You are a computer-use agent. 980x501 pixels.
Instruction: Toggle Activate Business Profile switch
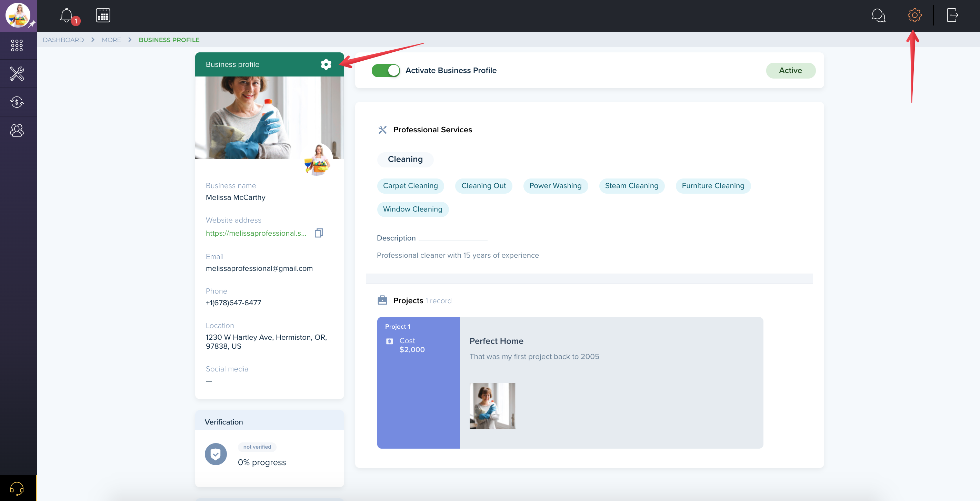click(x=386, y=70)
